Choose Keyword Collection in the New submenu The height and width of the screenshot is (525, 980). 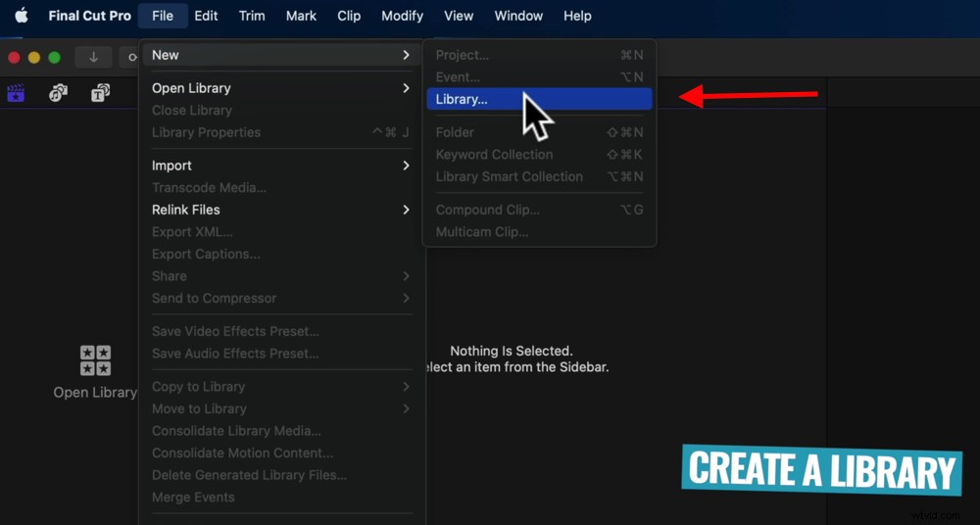[539, 155]
